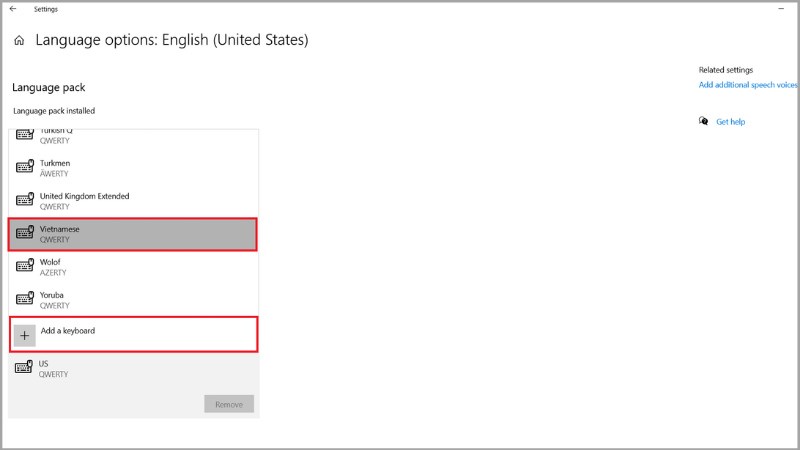Pick the Yoruba QWERTY keyboard
Screen dimensions: 800x450
(x=134, y=300)
